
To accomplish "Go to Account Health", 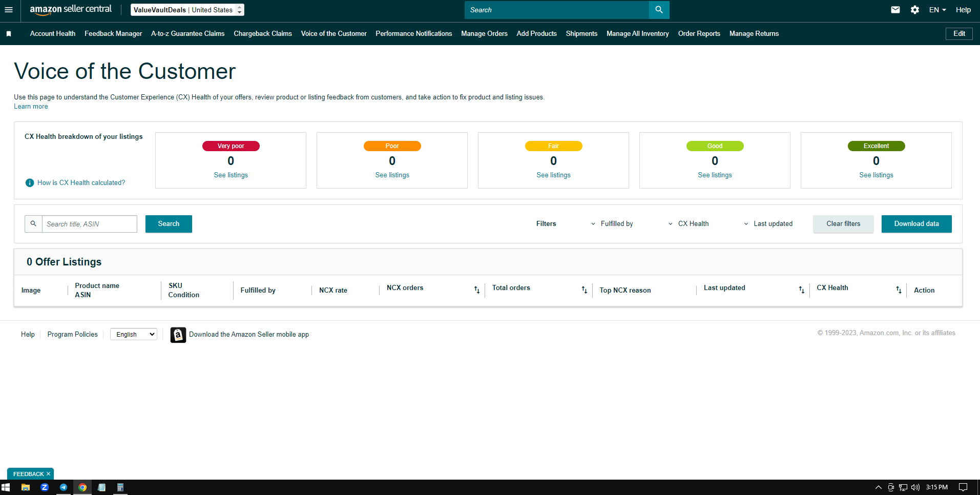I will 53,34.
